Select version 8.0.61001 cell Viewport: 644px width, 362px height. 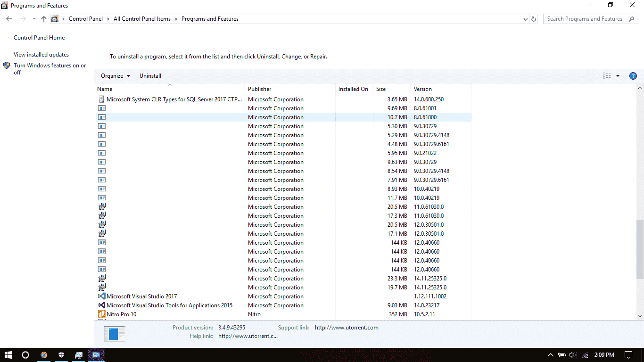(x=425, y=108)
